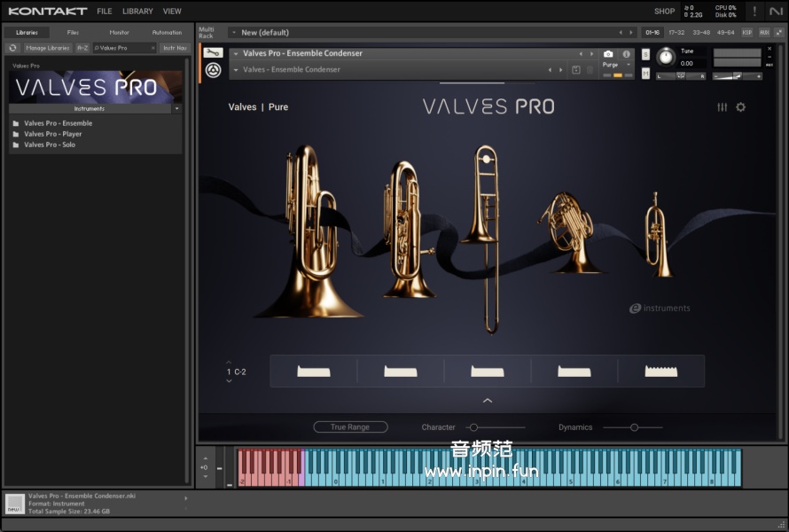Switch to the Files tab
The height and width of the screenshot is (532, 789).
(73, 32)
